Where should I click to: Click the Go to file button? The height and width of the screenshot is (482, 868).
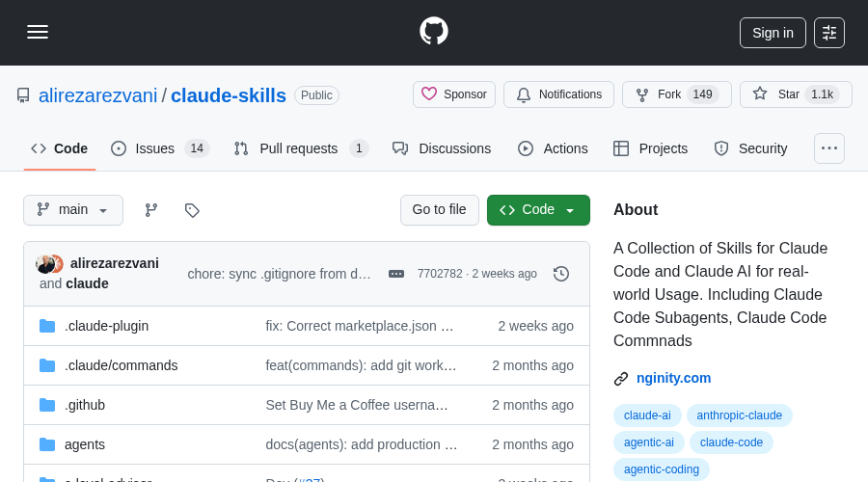(440, 210)
